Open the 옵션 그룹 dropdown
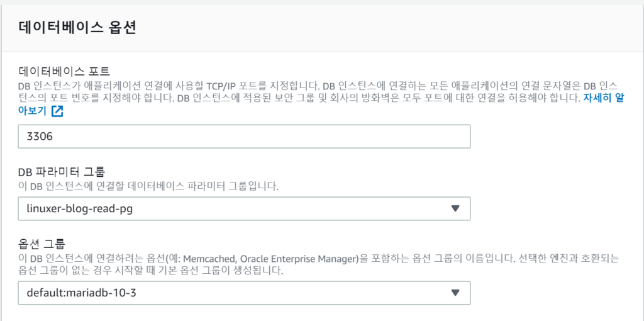The width and height of the screenshot is (644, 321). pos(244,293)
